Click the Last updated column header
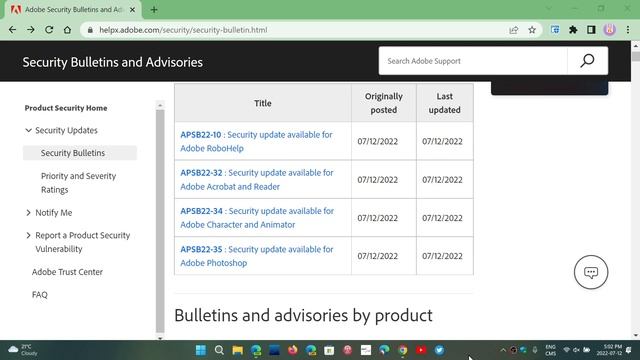Screen dimensions: 640x360 (444, 103)
